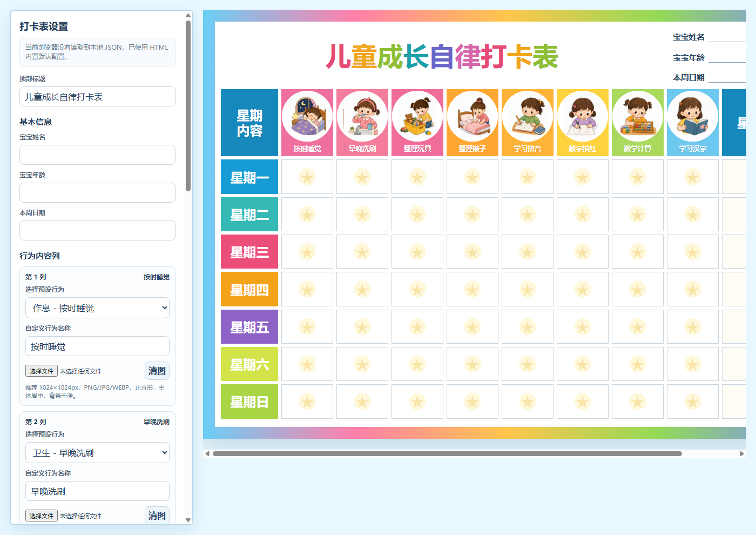This screenshot has width=756, height=535.
Task: Click 清图 button in column 2
Action: click(x=157, y=516)
